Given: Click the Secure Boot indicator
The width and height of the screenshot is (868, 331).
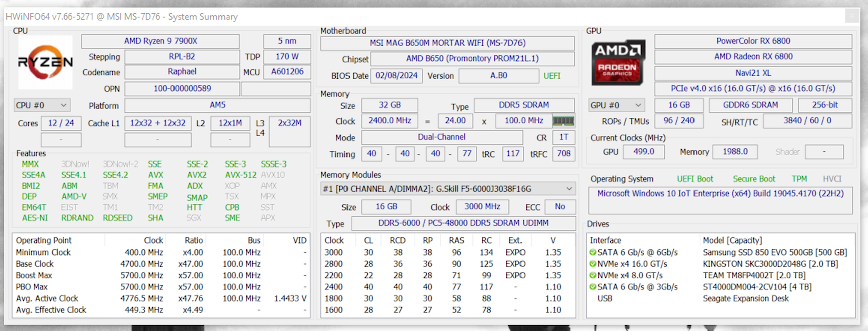Looking at the screenshot, I should pos(754,179).
